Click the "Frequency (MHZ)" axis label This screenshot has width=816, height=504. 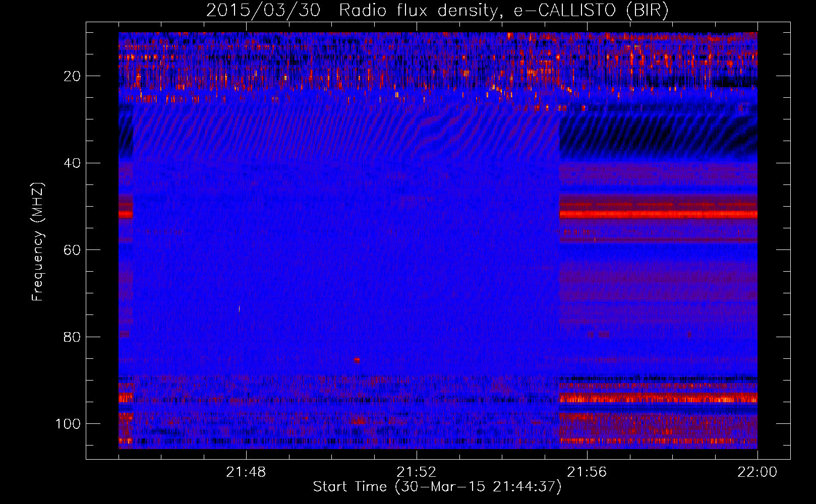point(38,242)
